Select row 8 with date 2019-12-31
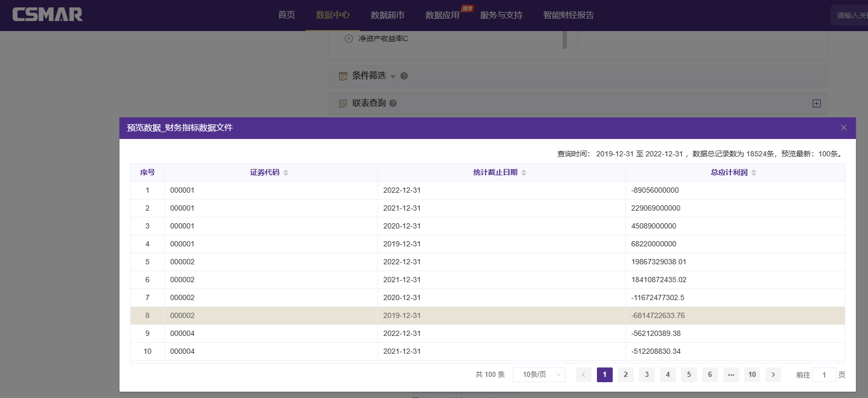The height and width of the screenshot is (398, 868). pyautogui.click(x=402, y=315)
